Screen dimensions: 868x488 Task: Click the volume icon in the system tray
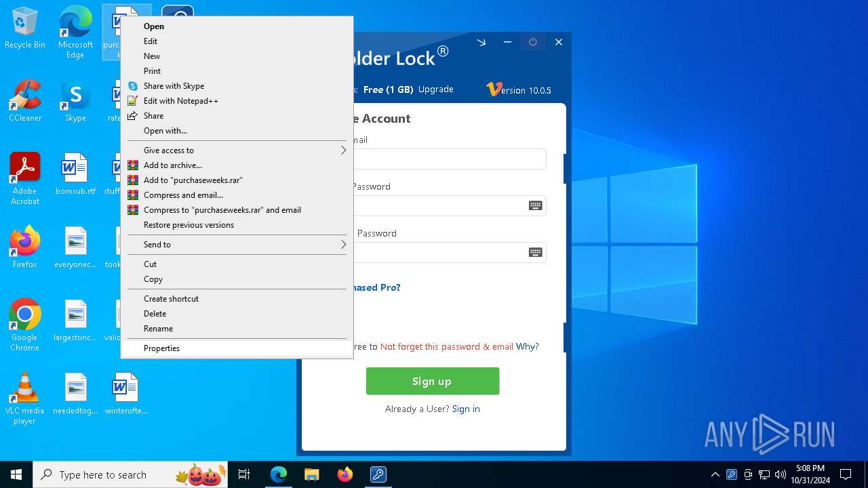tap(781, 474)
